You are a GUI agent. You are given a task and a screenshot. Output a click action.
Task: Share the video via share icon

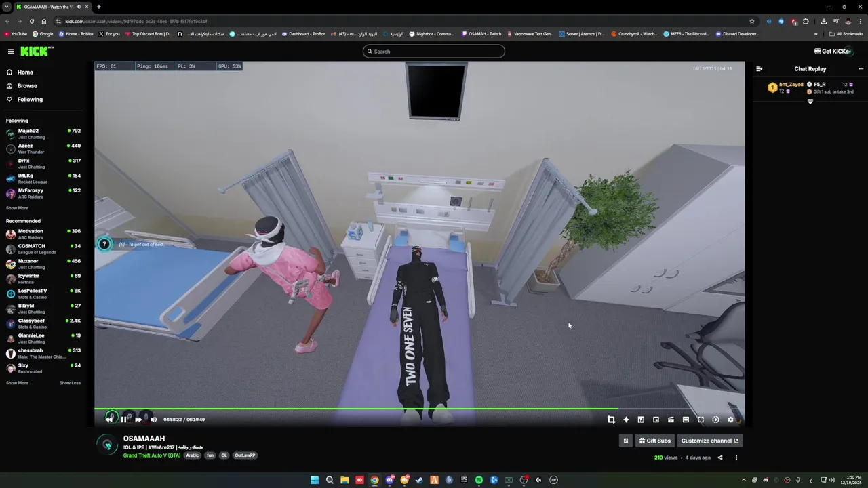[x=720, y=457]
